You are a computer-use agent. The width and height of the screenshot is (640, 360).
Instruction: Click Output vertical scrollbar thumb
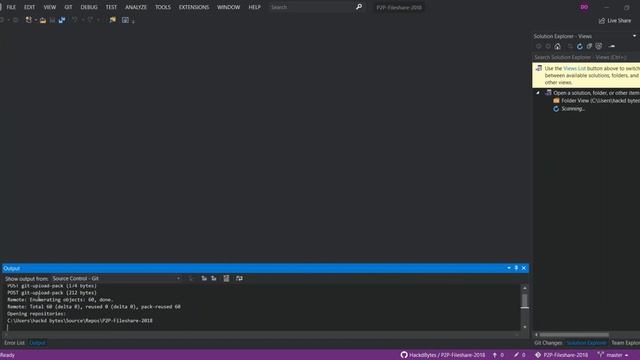pyautogui.click(x=524, y=301)
